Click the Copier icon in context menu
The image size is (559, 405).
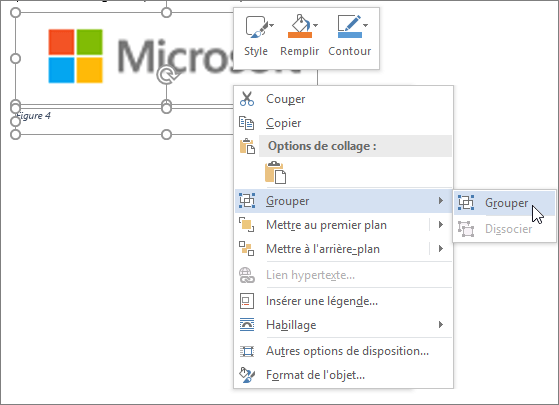click(x=247, y=123)
